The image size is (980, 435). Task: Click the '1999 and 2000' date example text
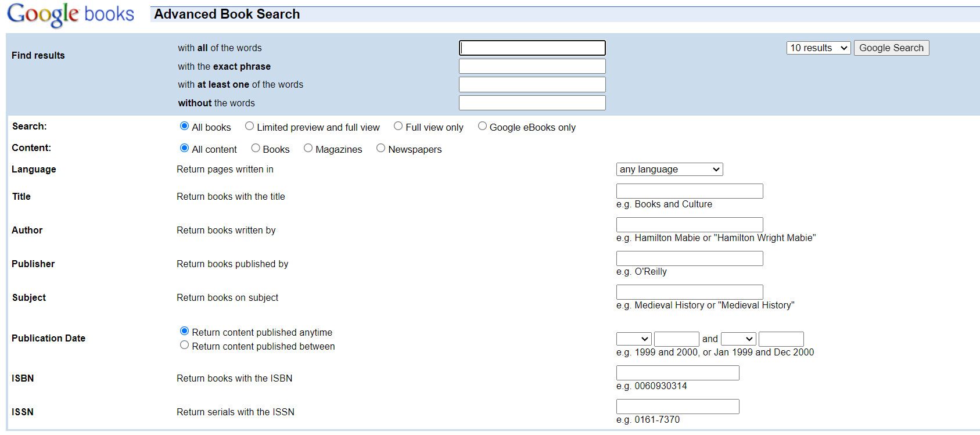coord(715,352)
